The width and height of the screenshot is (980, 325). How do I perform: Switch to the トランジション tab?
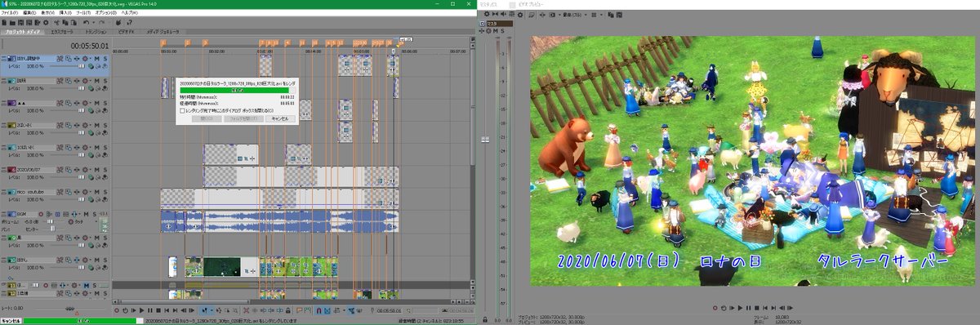pyautogui.click(x=96, y=32)
